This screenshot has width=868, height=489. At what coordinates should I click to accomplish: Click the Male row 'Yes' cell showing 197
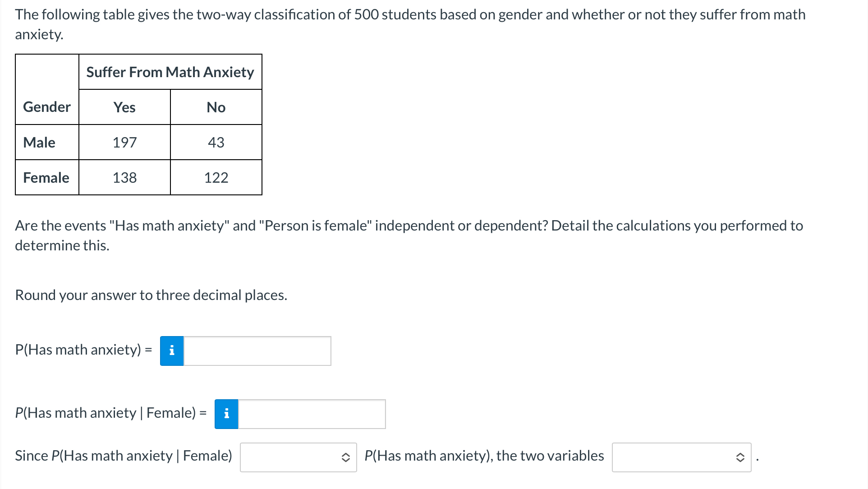(124, 142)
